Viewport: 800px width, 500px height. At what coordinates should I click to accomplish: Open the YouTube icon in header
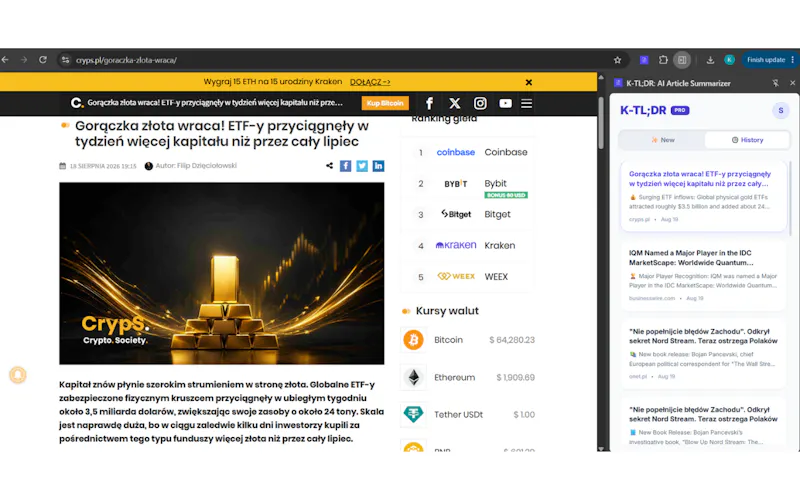click(x=505, y=104)
